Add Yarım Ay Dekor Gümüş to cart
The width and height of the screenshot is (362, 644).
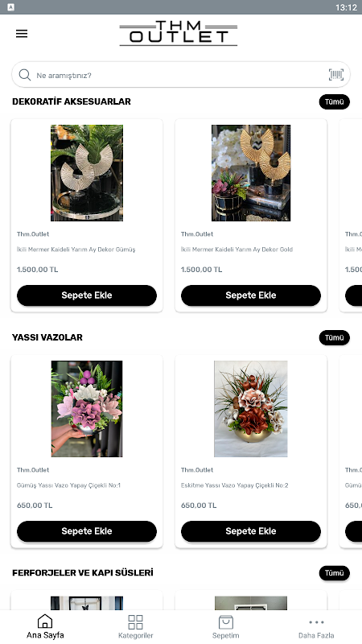tap(87, 295)
